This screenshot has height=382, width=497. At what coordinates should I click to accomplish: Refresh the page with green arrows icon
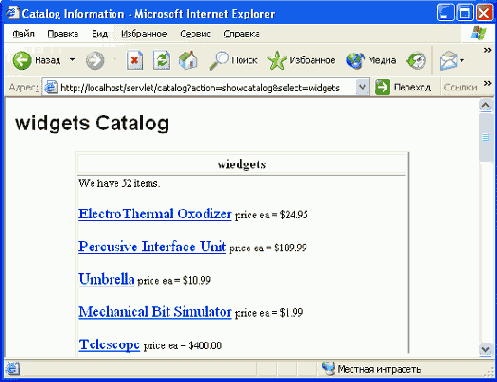pos(161,61)
